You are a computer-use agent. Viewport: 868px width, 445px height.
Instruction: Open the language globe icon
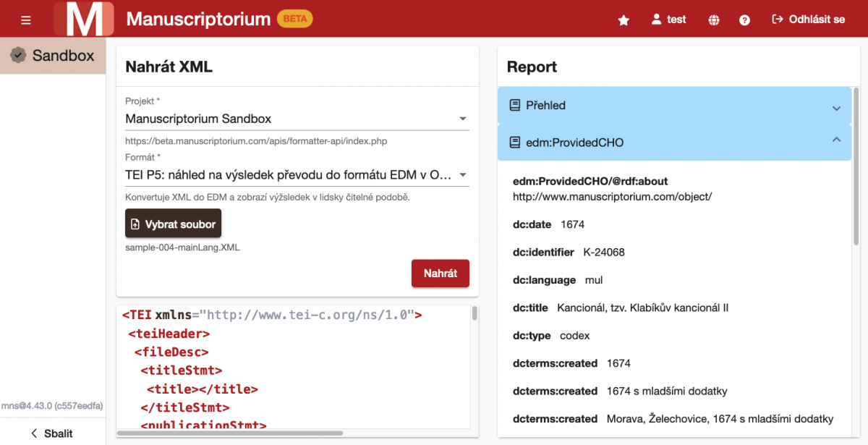[x=714, y=20]
